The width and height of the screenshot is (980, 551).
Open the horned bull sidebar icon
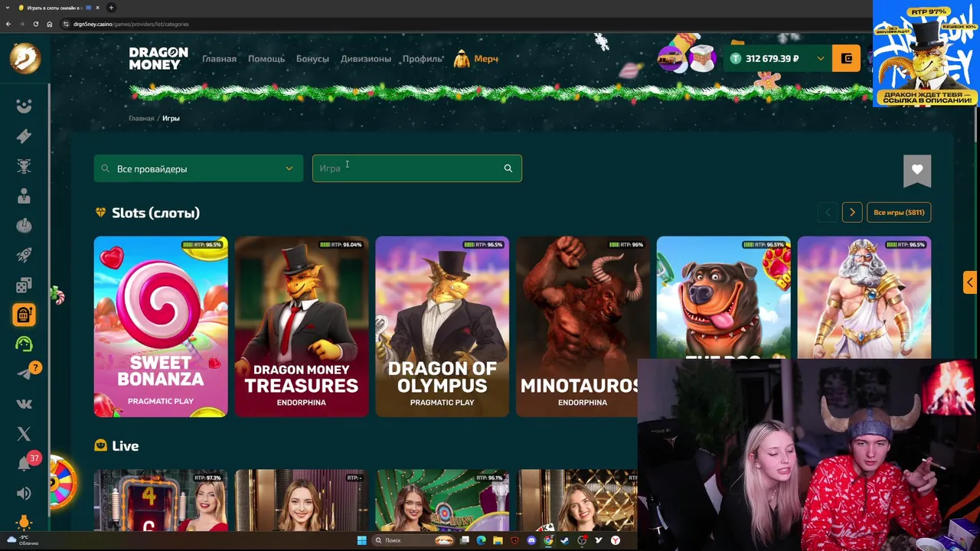24,166
